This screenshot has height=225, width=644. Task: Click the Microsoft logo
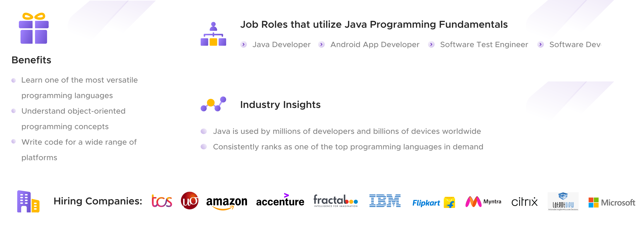612,202
